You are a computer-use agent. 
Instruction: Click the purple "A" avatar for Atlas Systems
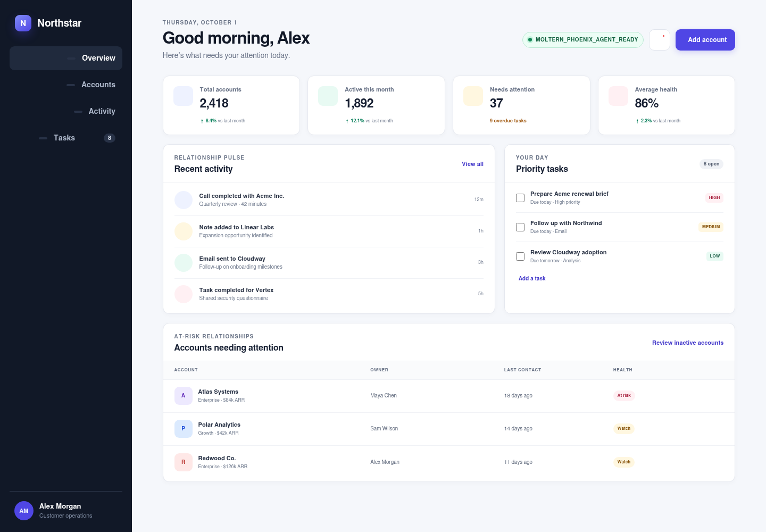(x=184, y=396)
